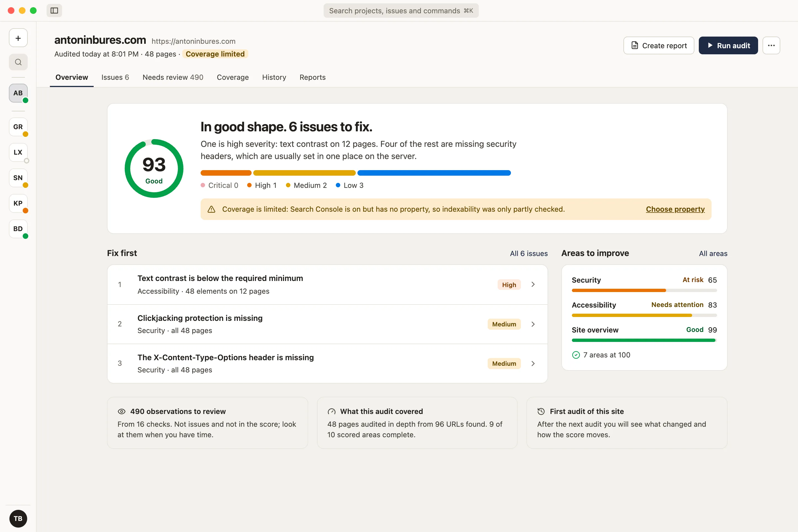
Task: Click the Security score progress bar
Action: click(644, 290)
